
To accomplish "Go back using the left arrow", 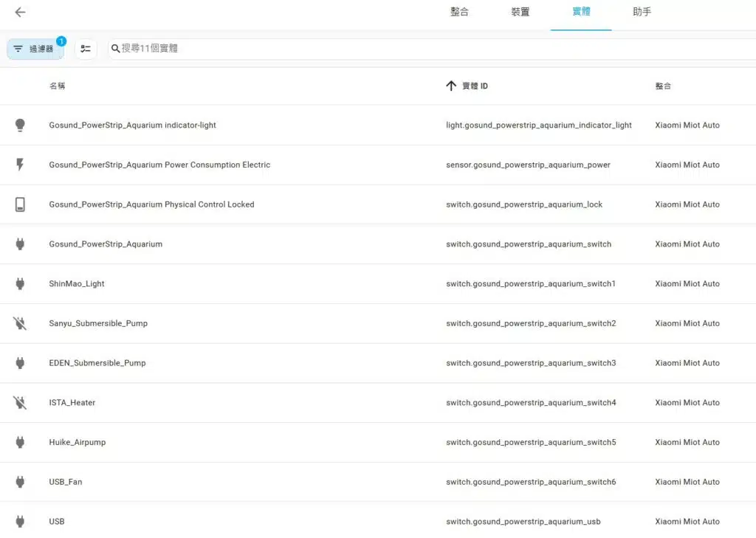I will (20, 12).
